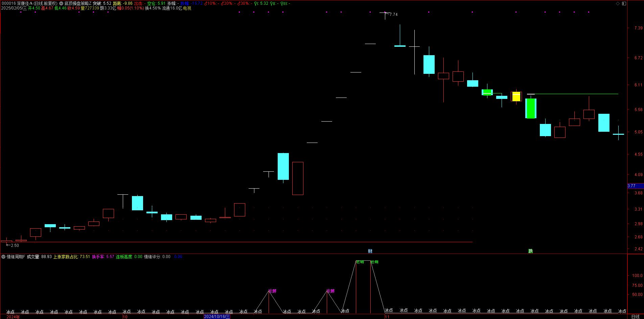Click the 10 month marker on time axis
This screenshot has height=319, width=644.
(125, 317)
